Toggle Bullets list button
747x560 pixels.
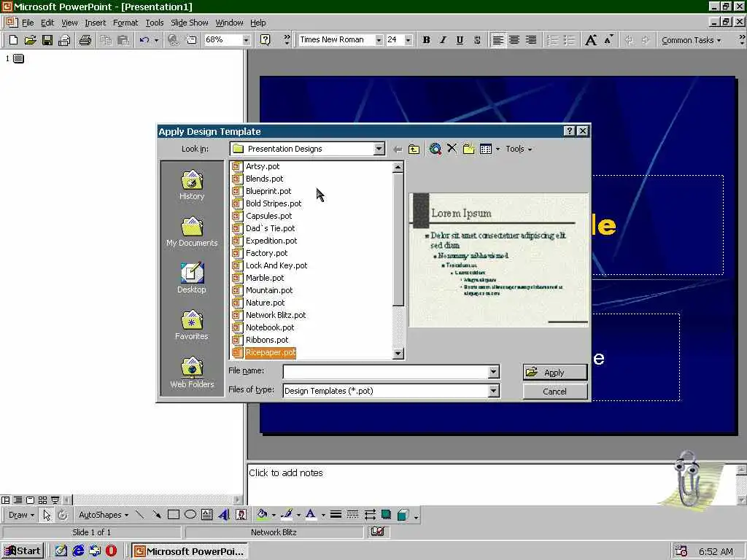pos(569,40)
